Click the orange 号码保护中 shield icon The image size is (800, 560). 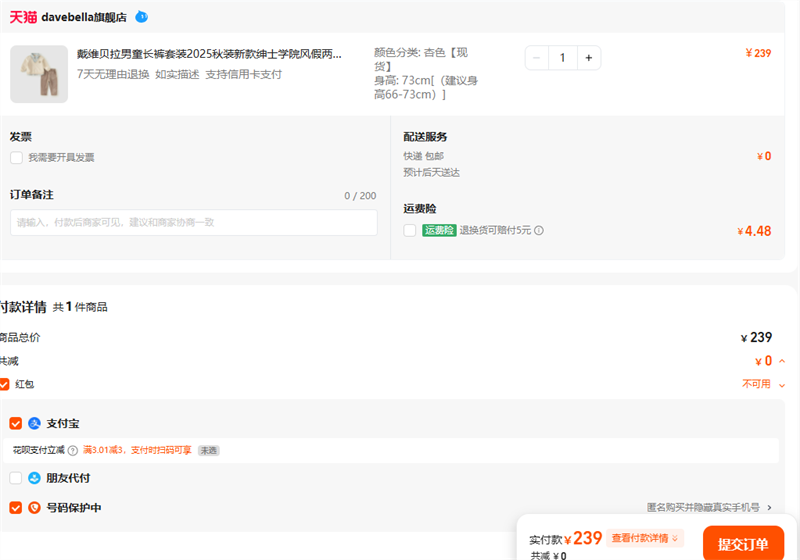coord(34,508)
